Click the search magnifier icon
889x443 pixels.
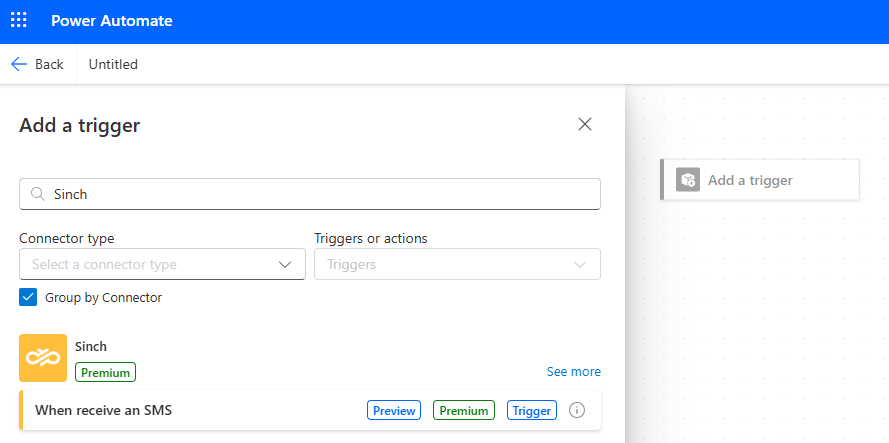[37, 194]
